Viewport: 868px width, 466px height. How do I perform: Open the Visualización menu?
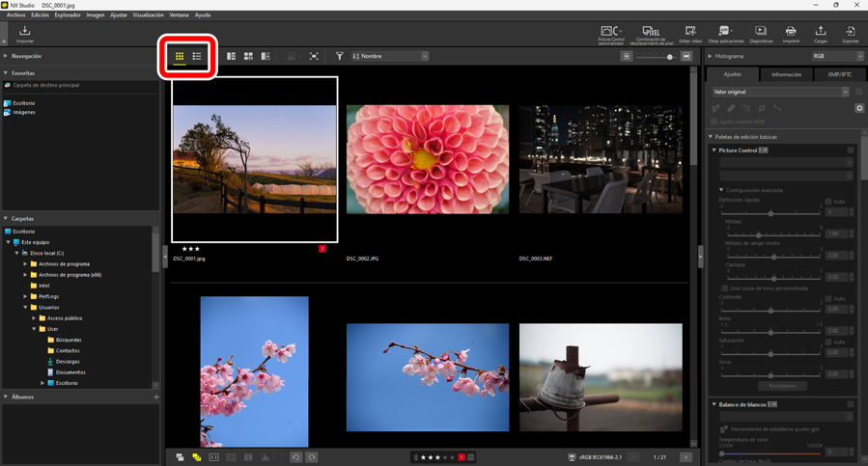(148, 15)
